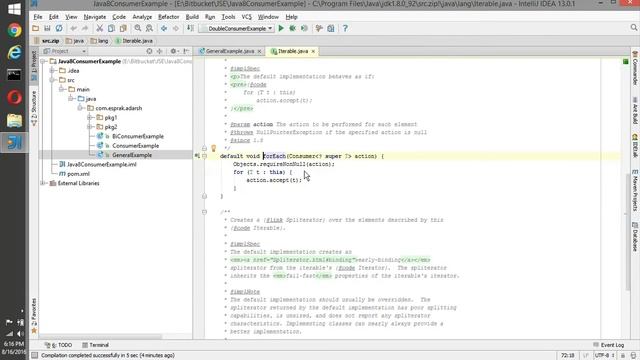The width and height of the screenshot is (640, 360).
Task: Switch to GeneralExample.java editor tab
Action: [x=229, y=51]
